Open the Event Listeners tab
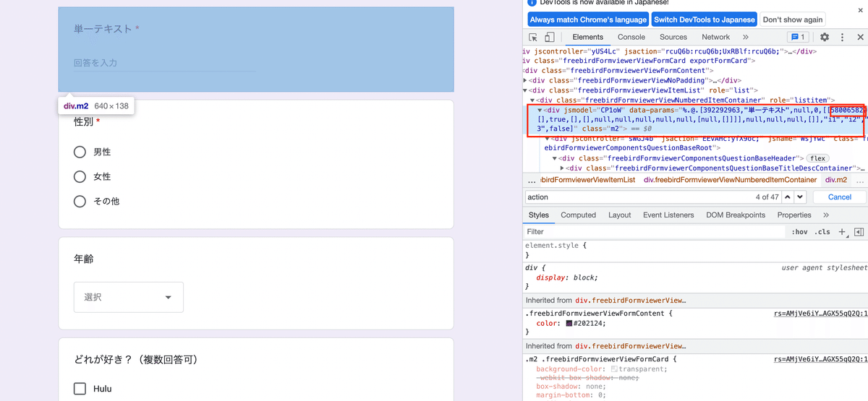Image resolution: width=868 pixels, height=401 pixels. 668,215
